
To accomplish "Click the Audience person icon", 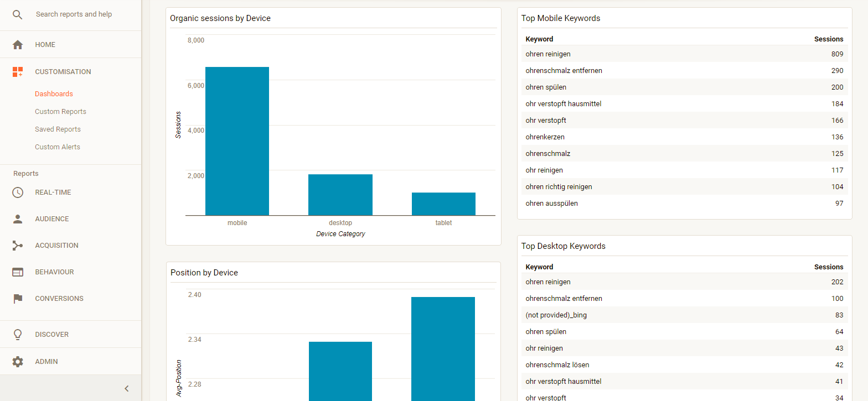I will pyautogui.click(x=18, y=219).
